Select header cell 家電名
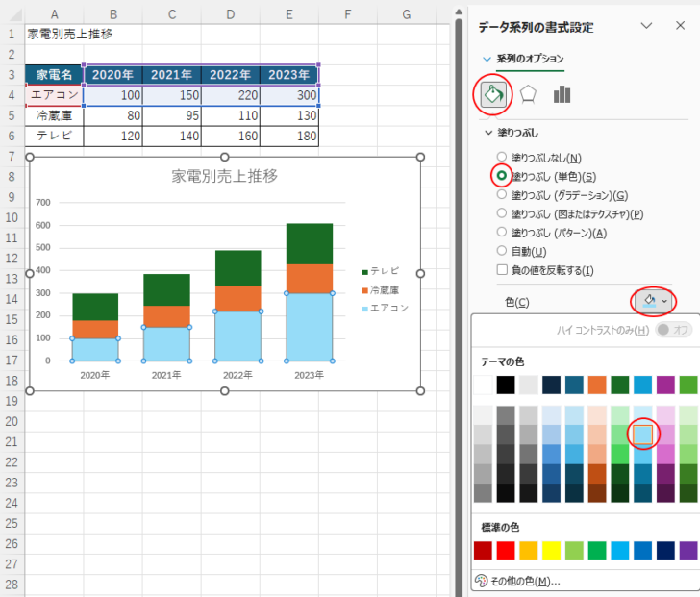This screenshot has width=700, height=597. pos(54,75)
